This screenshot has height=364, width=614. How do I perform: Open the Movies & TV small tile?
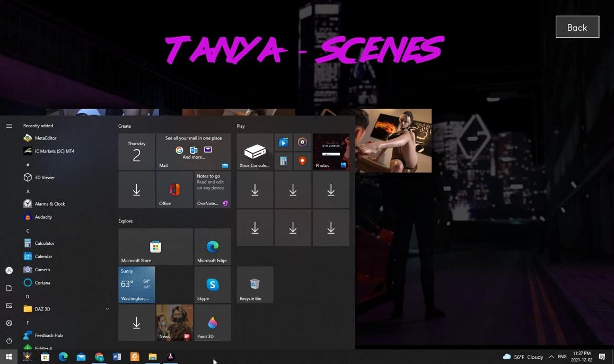284,142
